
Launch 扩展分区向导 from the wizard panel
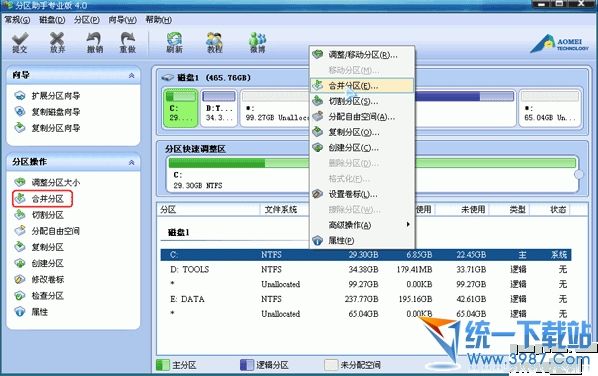(x=47, y=96)
